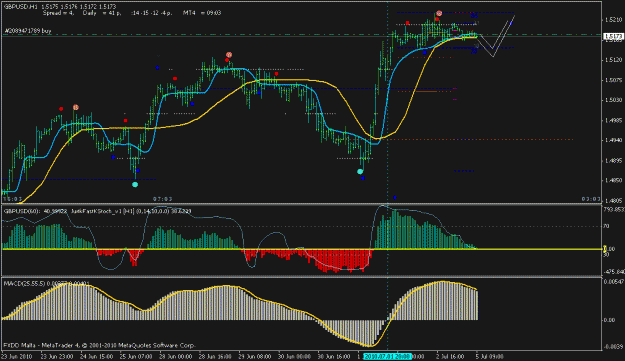Click the 1.4850 price axis label
Screen dimensions: 625x361
tap(613, 180)
